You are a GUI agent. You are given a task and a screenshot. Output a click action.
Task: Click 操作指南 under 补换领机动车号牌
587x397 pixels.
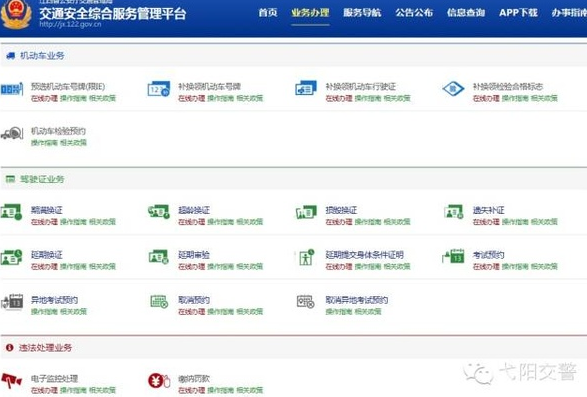[220, 98]
